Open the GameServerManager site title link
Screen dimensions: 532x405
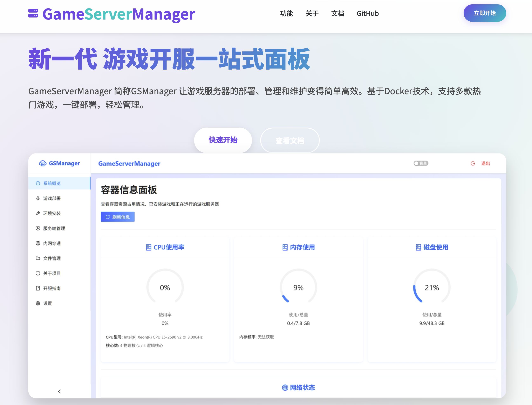pos(119,14)
